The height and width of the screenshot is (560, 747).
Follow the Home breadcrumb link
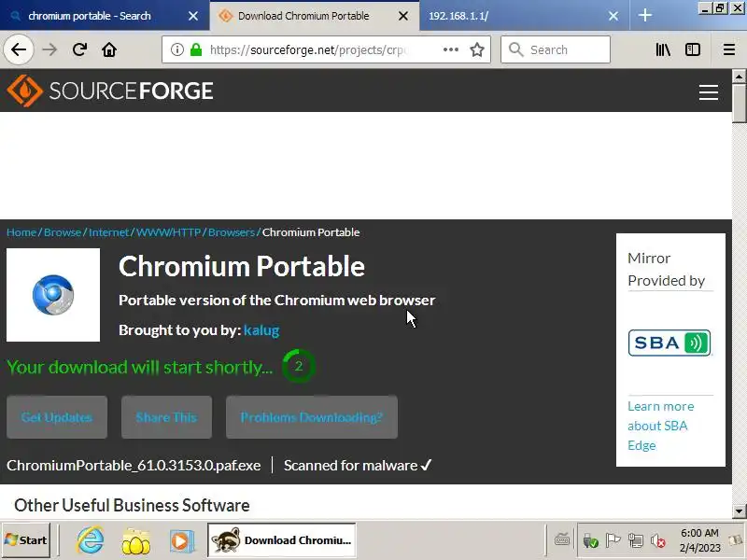[x=21, y=232]
